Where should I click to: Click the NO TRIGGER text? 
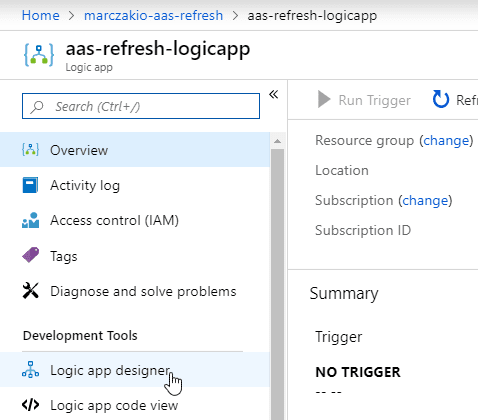point(358,372)
